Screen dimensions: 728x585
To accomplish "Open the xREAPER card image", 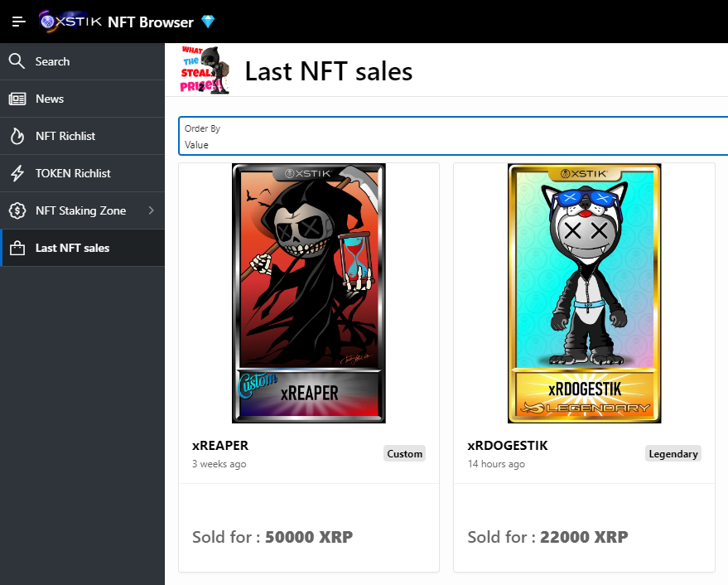I will click(x=309, y=293).
